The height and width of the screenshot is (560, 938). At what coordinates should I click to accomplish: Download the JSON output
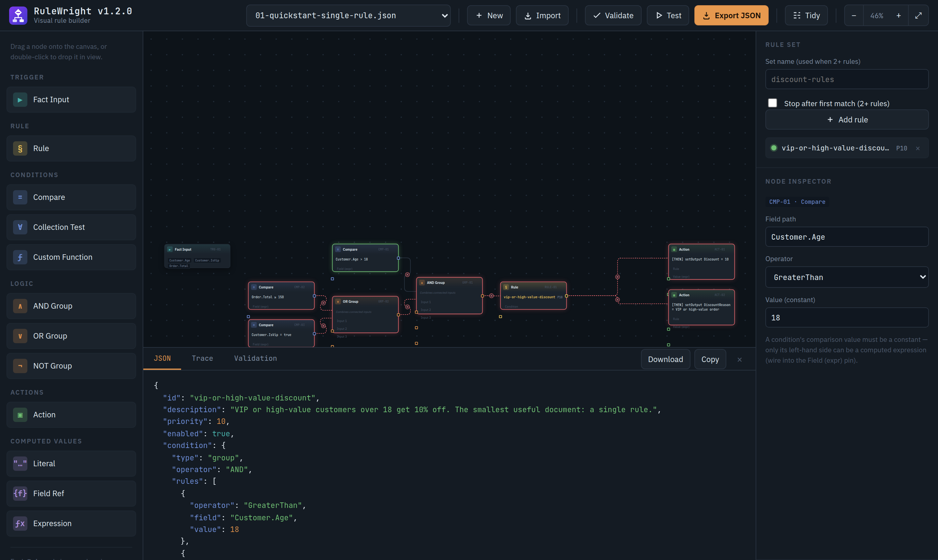[665, 360]
